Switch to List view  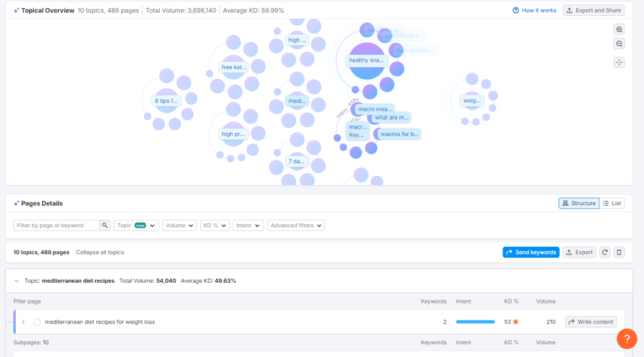[612, 203]
